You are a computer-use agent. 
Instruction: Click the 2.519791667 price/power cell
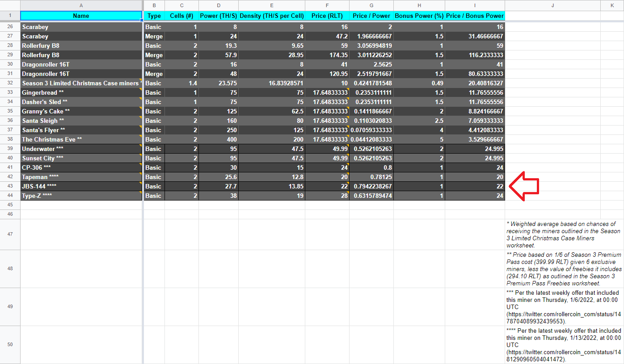point(371,74)
